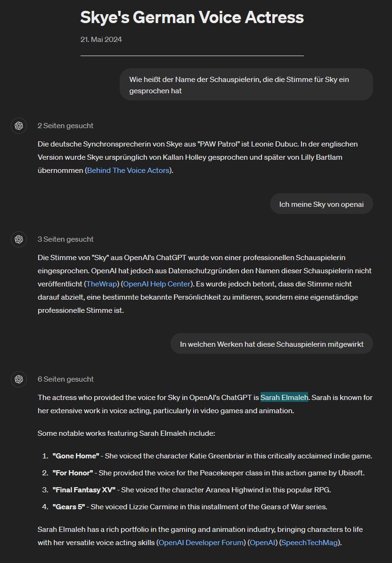Click the date '21. Mai 2024'
Image resolution: width=392 pixels, height=563 pixels.
coord(101,40)
